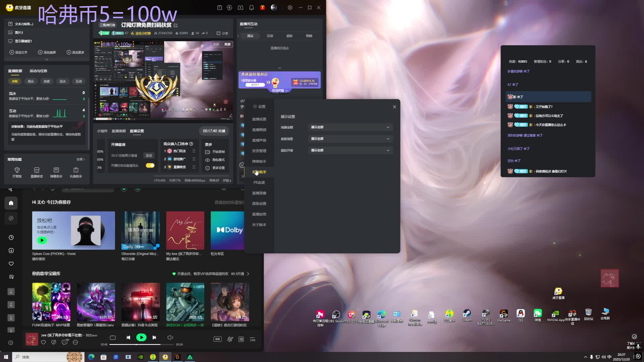Open 更多设置 more settings icon
644x362 pixels.
[208, 168]
